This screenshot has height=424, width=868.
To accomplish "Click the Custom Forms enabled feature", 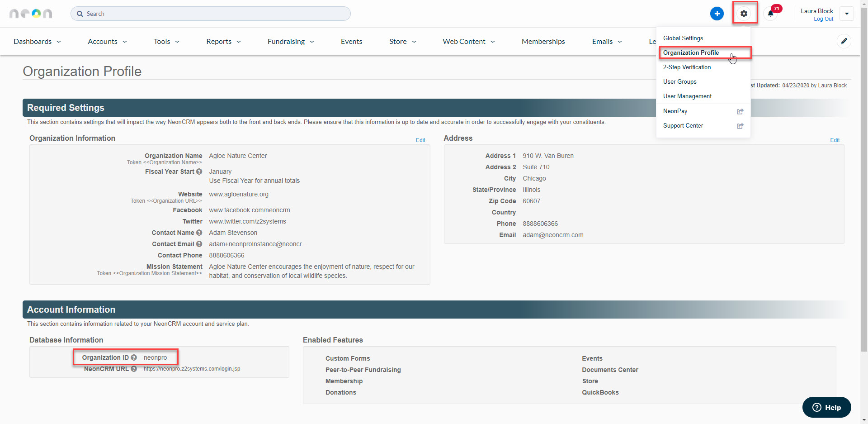I will pos(347,358).
